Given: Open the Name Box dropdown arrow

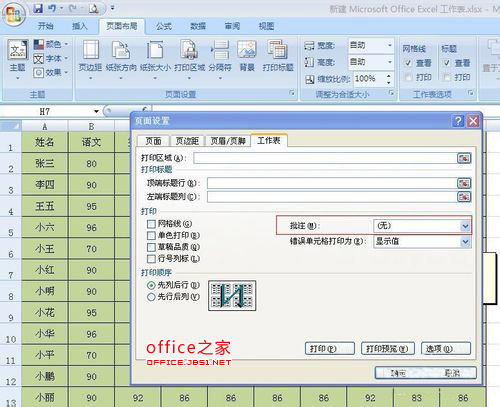Looking at the screenshot, I should (96, 111).
